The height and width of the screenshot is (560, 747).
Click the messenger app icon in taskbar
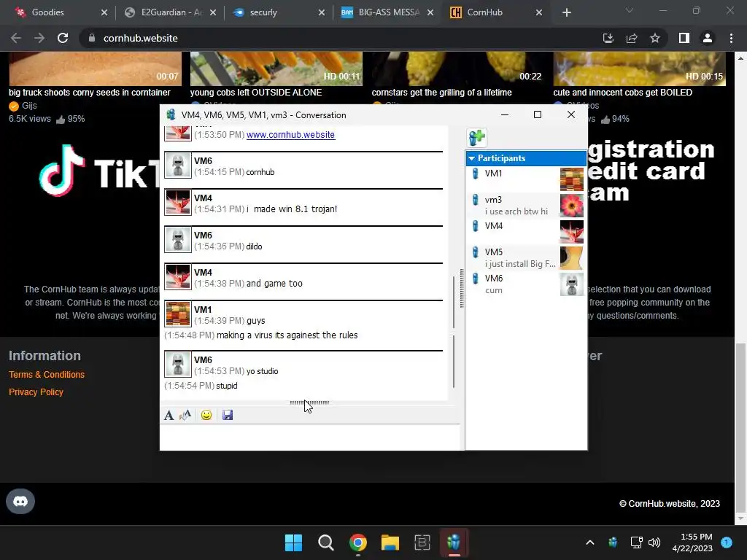454,542
